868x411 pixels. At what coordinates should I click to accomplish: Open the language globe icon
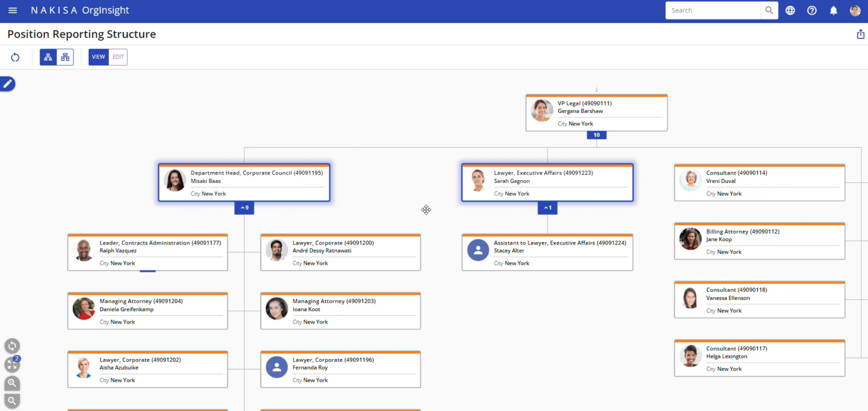pos(790,10)
